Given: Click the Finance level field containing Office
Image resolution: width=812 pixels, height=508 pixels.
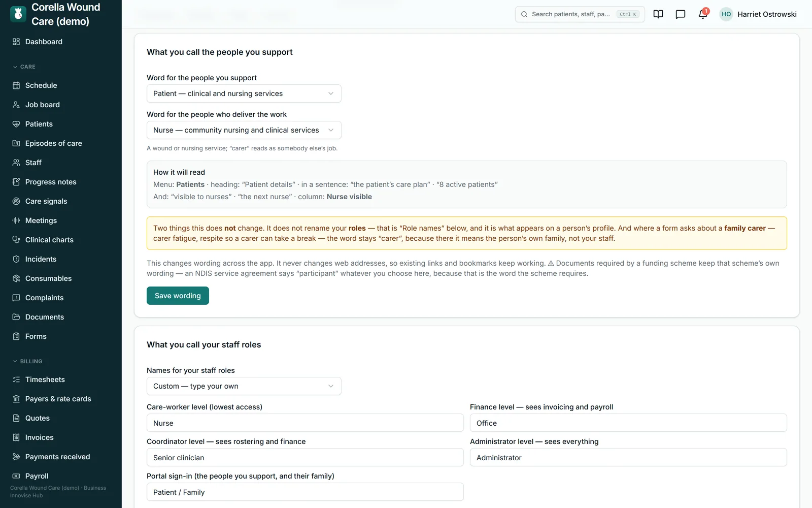Looking at the screenshot, I should [x=628, y=423].
